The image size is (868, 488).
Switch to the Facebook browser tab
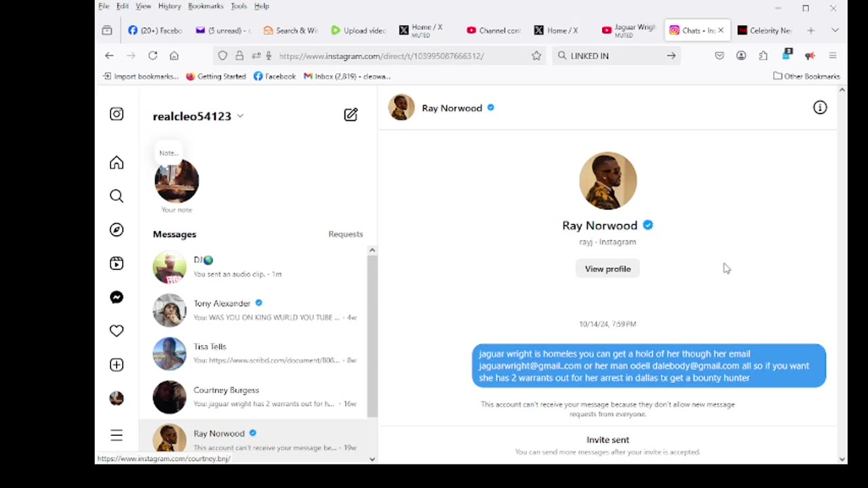click(155, 30)
